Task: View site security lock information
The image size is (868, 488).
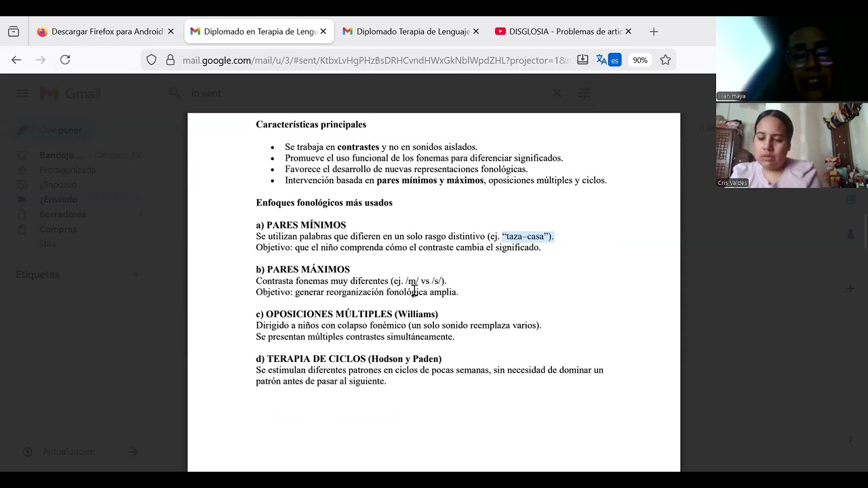Action: pos(170,60)
